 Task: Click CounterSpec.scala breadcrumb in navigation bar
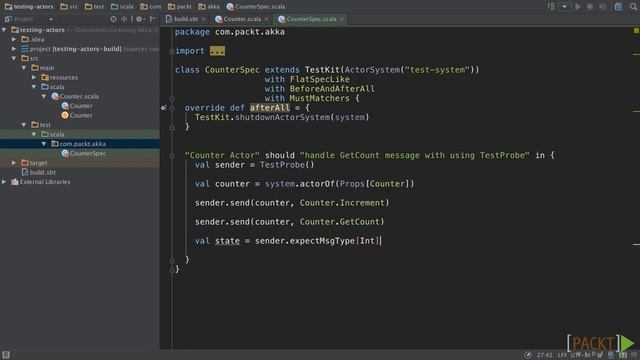pos(256,7)
